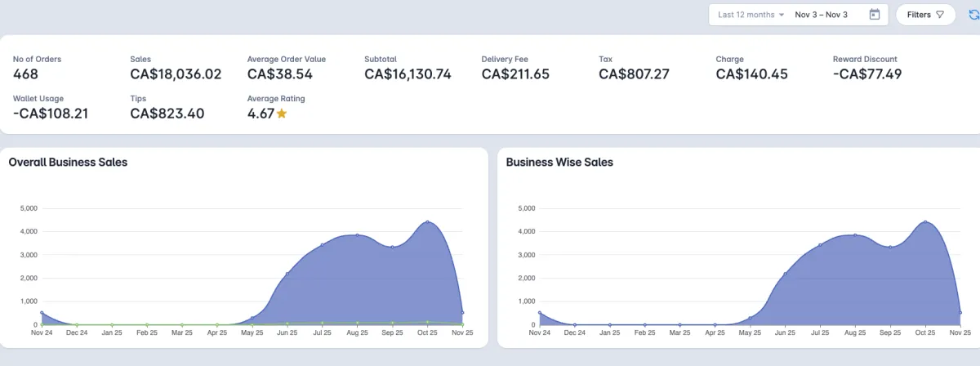The height and width of the screenshot is (366, 980).
Task: Open the calendar date picker icon
Action: click(x=875, y=15)
